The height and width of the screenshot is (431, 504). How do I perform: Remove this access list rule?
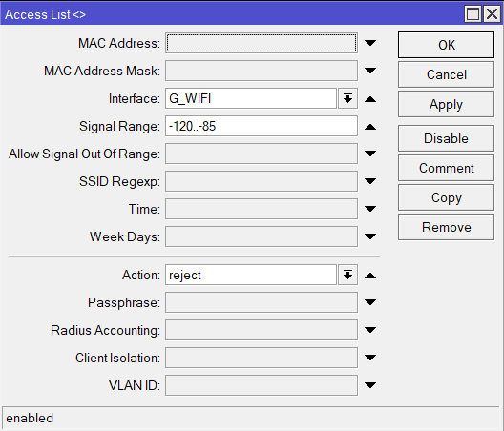click(446, 227)
